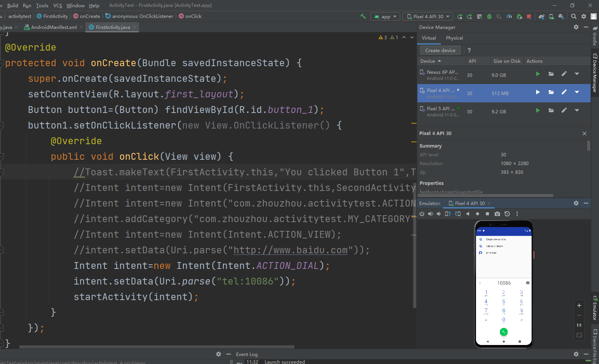Launch the Nexus 6P device play icon

pyautogui.click(x=538, y=74)
